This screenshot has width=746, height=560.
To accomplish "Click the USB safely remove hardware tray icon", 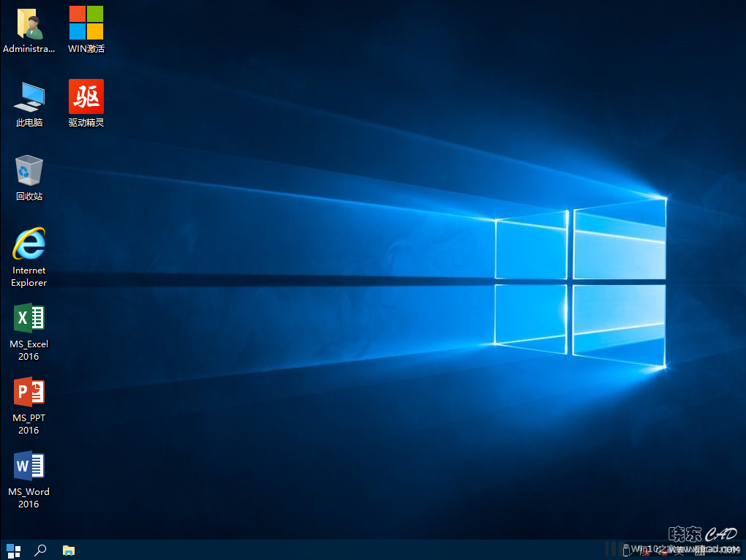I will 627,550.
